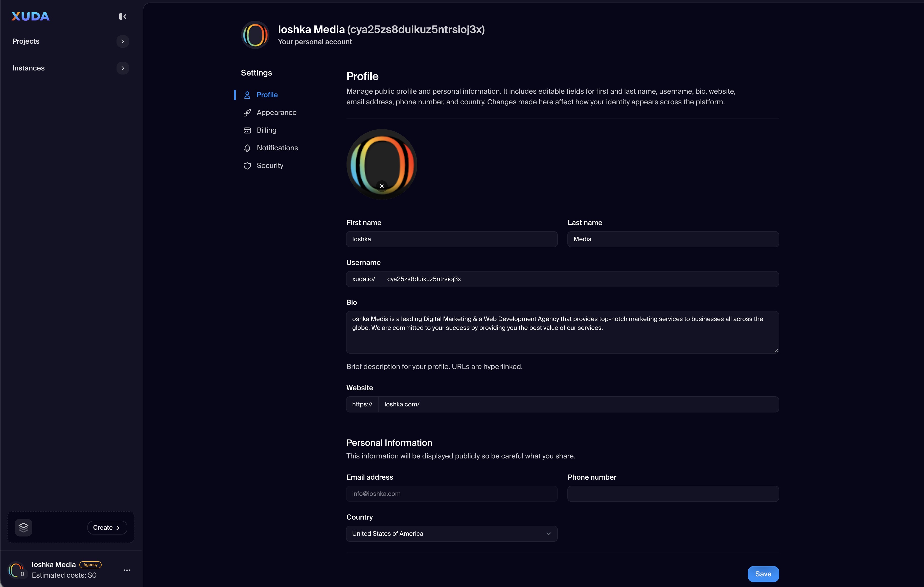Focus the Phone number field

pos(673,494)
